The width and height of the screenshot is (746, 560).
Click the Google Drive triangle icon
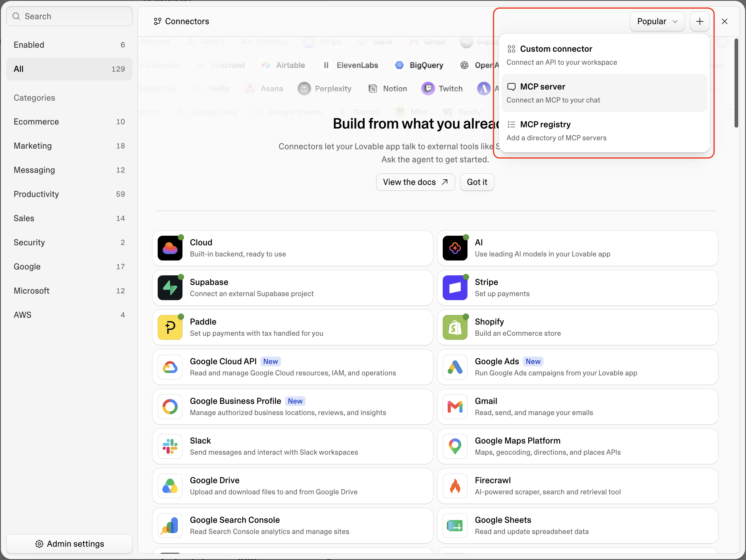point(170,486)
